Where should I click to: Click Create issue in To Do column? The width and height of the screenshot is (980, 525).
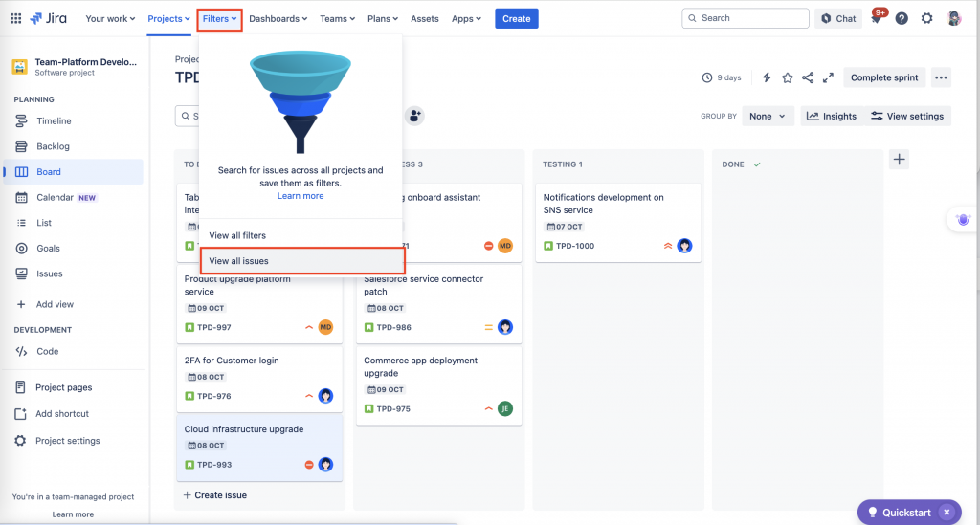pyautogui.click(x=214, y=495)
